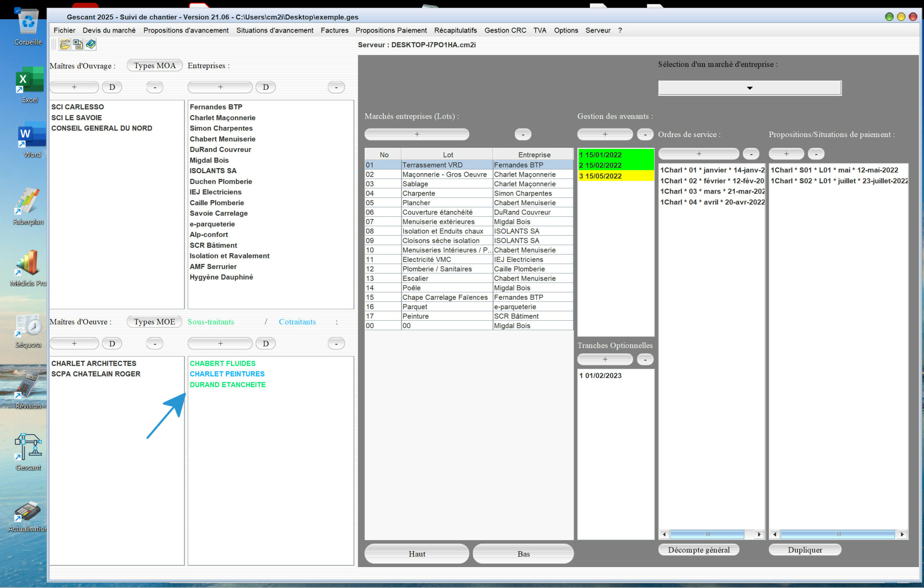
Task: Add a proposition/situation de paiement
Action: pos(786,154)
